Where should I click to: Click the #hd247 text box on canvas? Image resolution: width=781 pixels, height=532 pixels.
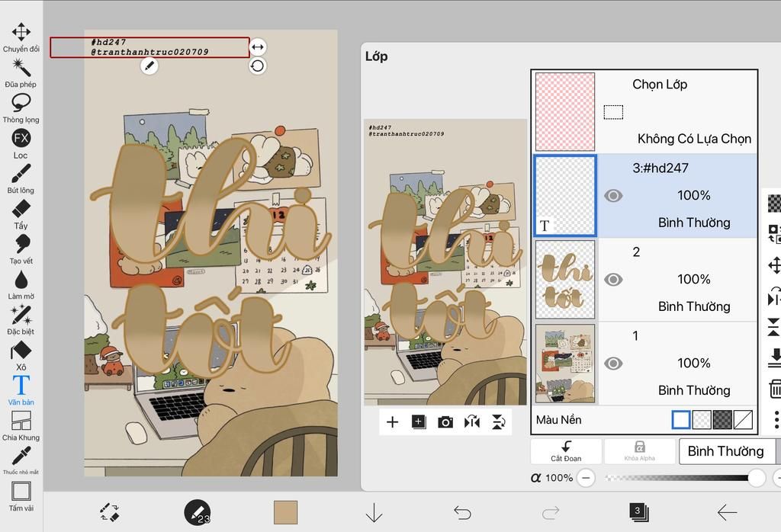pos(149,47)
